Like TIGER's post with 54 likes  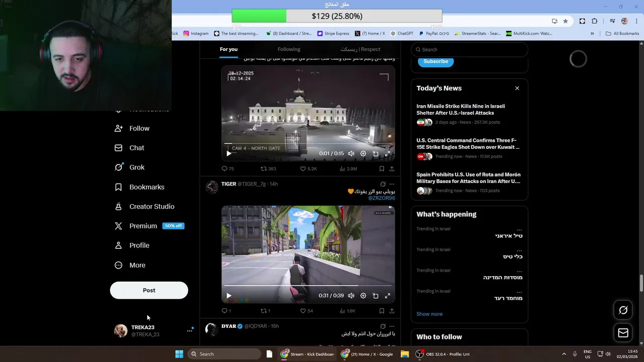pyautogui.click(x=306, y=311)
